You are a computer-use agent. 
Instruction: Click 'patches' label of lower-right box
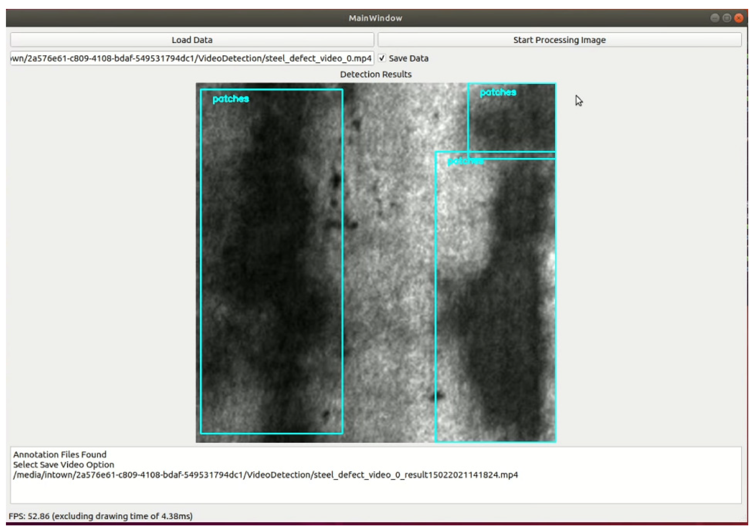tap(465, 161)
